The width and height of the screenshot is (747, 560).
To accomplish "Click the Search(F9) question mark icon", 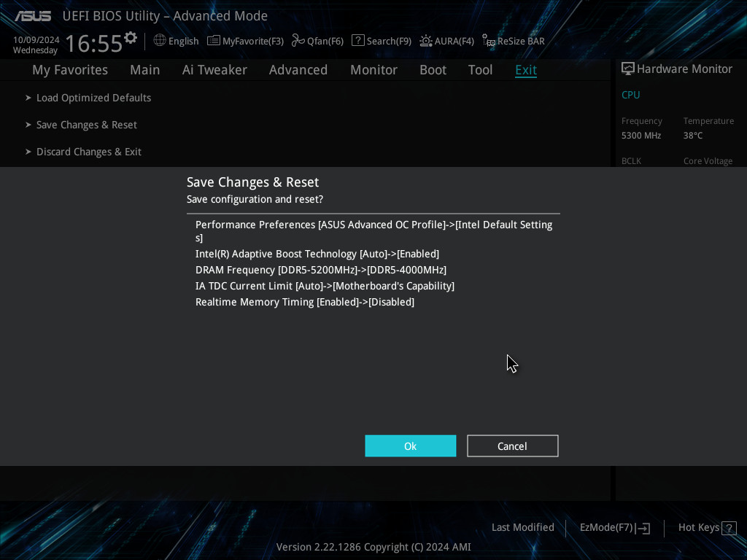I will coord(357,41).
